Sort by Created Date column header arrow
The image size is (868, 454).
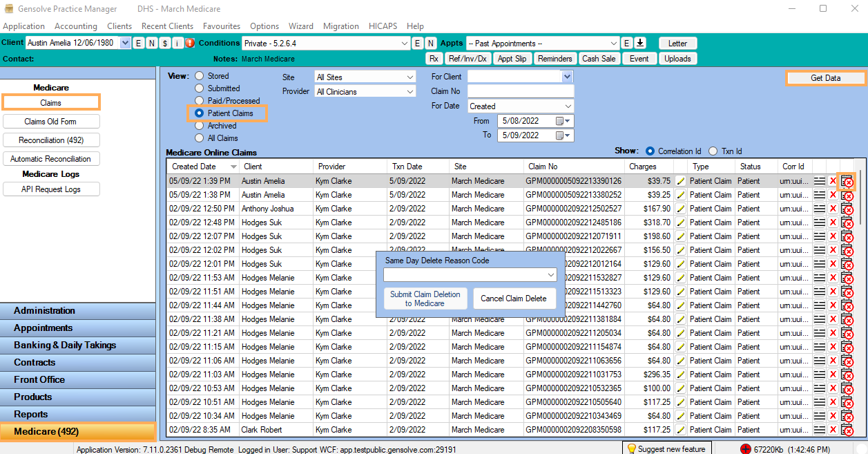pyautogui.click(x=233, y=167)
